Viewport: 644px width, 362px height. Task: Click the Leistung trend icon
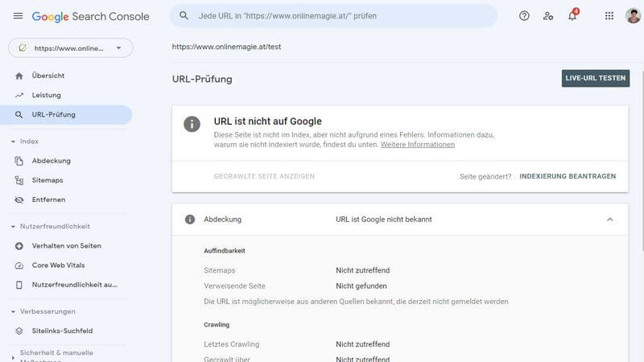click(x=19, y=95)
